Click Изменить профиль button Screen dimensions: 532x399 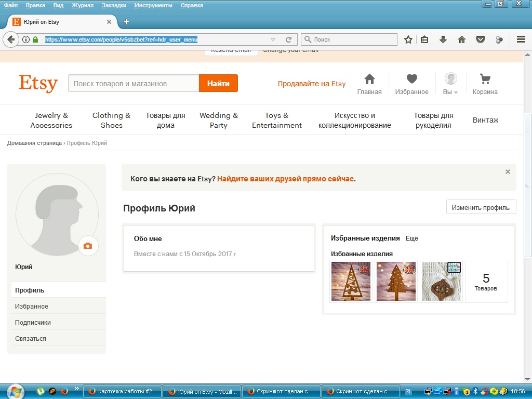coord(481,207)
